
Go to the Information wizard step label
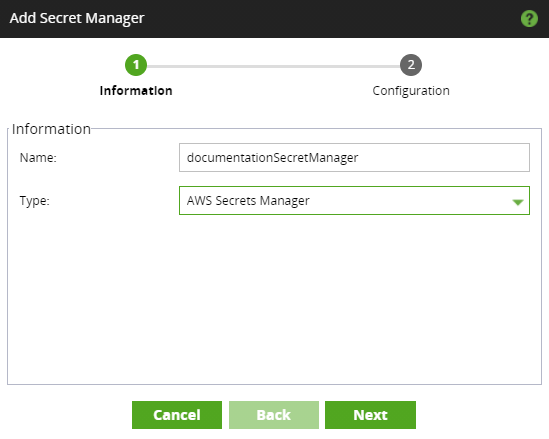[x=136, y=91]
